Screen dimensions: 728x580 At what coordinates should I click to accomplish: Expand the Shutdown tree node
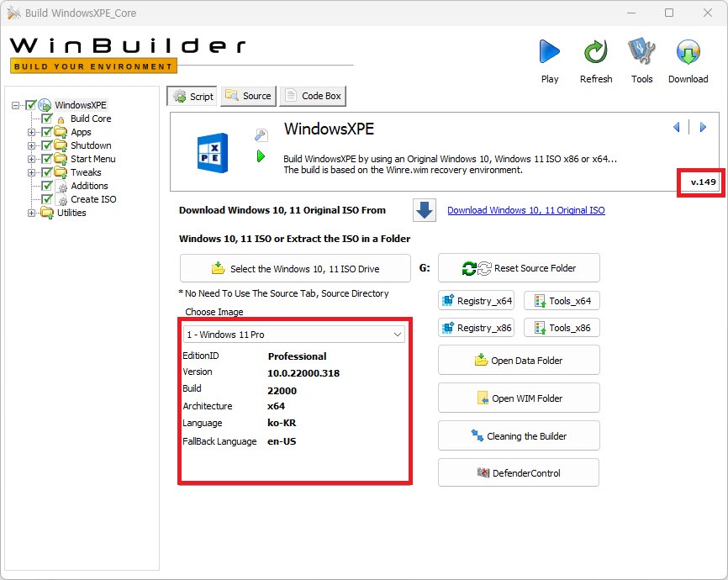click(x=31, y=145)
